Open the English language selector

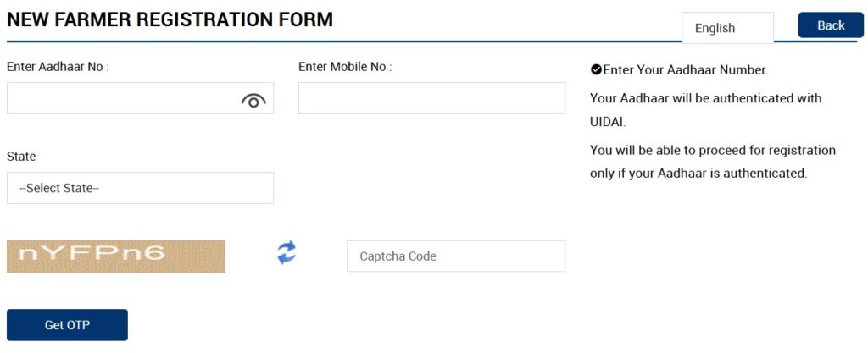[x=727, y=28]
